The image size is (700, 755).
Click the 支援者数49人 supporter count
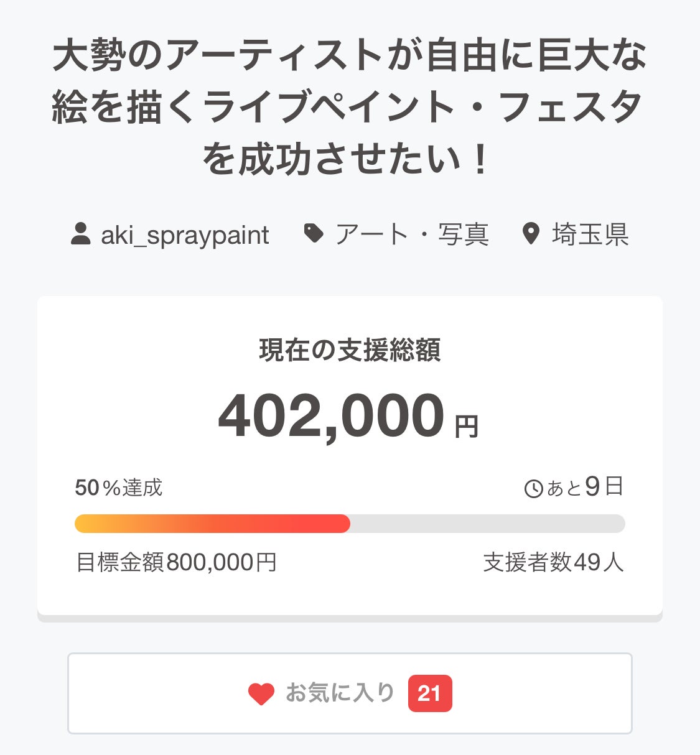pyautogui.click(x=553, y=562)
